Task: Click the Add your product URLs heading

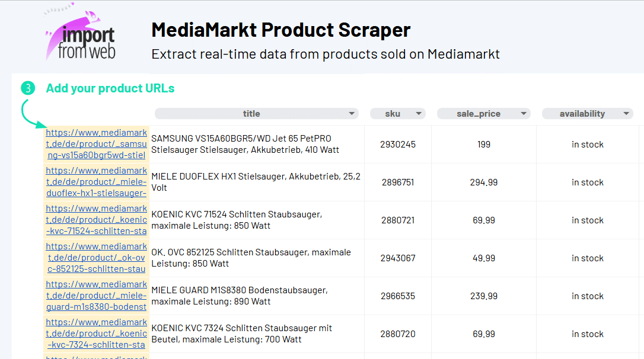Action: click(x=110, y=88)
